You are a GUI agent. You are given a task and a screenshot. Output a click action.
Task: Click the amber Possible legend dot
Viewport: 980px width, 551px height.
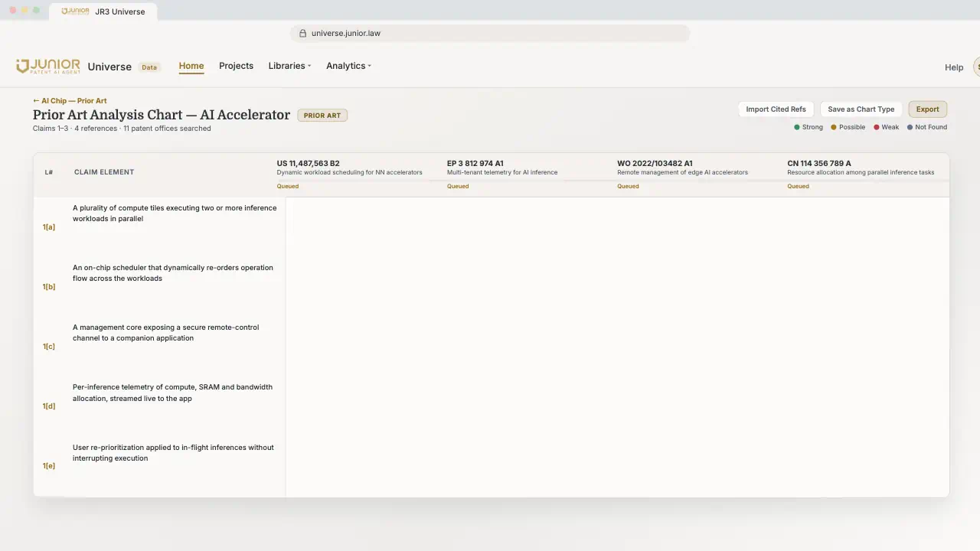pyautogui.click(x=834, y=127)
